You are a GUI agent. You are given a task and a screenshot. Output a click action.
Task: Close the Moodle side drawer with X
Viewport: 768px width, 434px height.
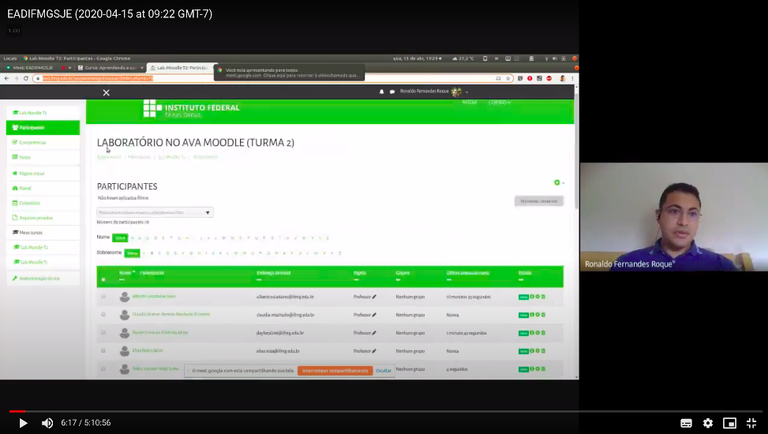[x=106, y=92]
